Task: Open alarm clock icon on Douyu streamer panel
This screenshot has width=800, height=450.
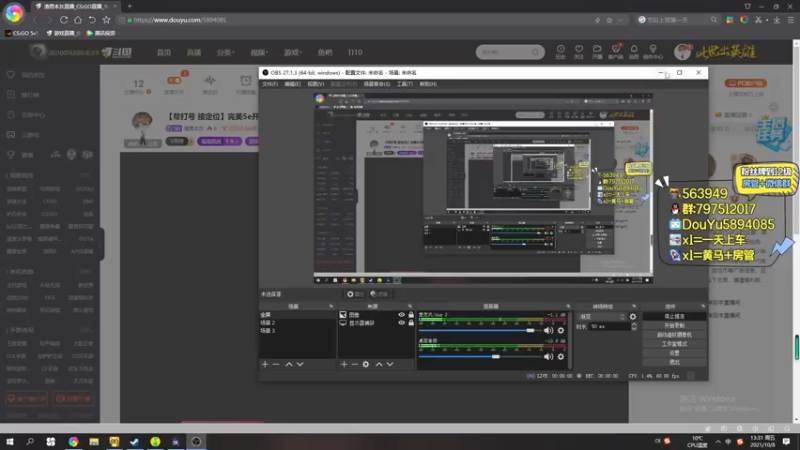Action: tap(246, 81)
